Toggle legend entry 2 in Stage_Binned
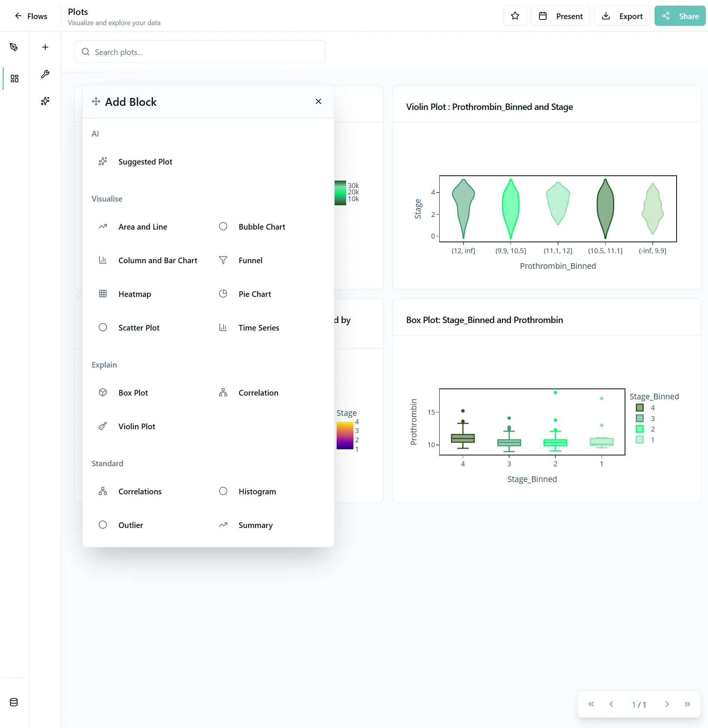Screen dimensions: 708x728 pos(645,429)
